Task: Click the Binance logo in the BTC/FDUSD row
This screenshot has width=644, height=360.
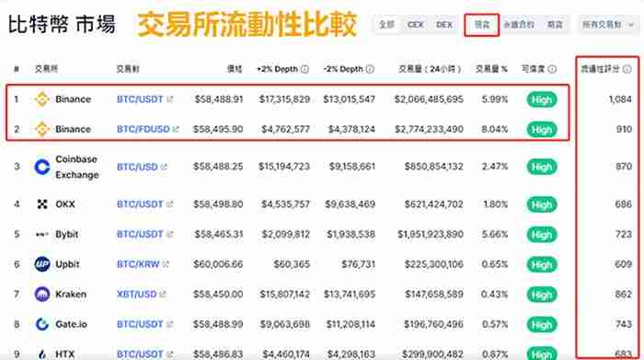Action: click(42, 129)
